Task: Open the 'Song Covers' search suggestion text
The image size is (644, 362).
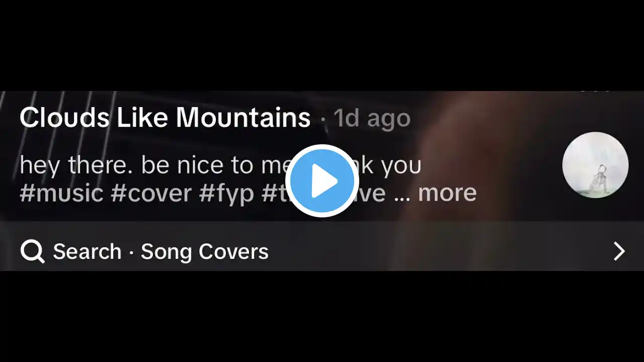Action: pyautogui.click(x=204, y=251)
